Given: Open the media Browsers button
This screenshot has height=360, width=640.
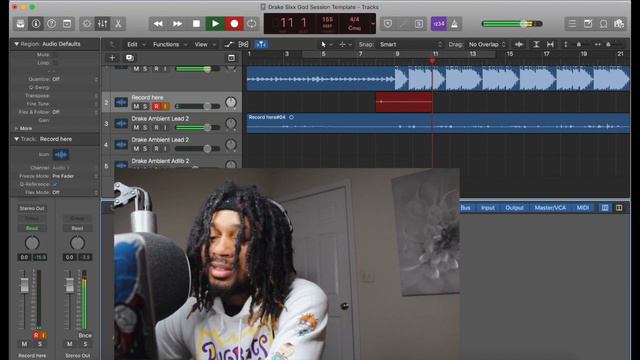Looking at the screenshot, I should click(x=619, y=24).
